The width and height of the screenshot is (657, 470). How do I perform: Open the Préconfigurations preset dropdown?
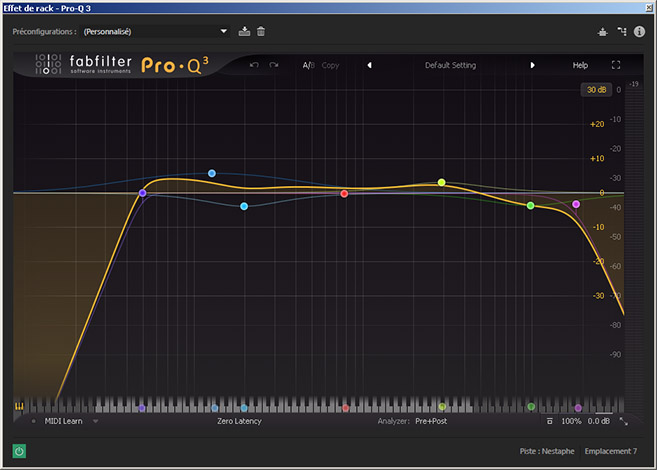[155, 31]
